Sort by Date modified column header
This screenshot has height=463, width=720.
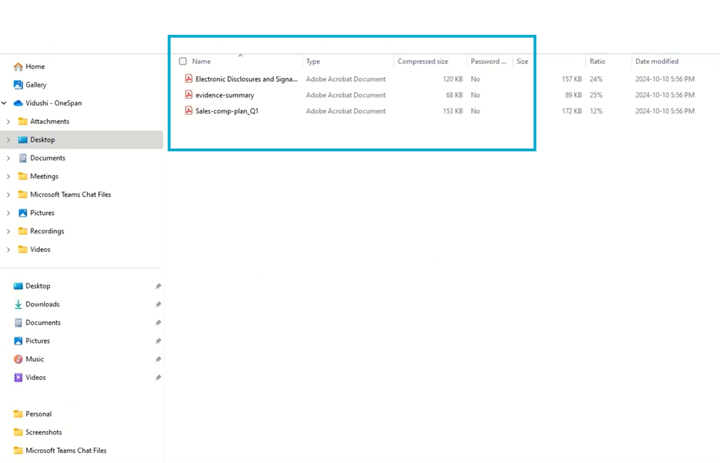click(657, 61)
